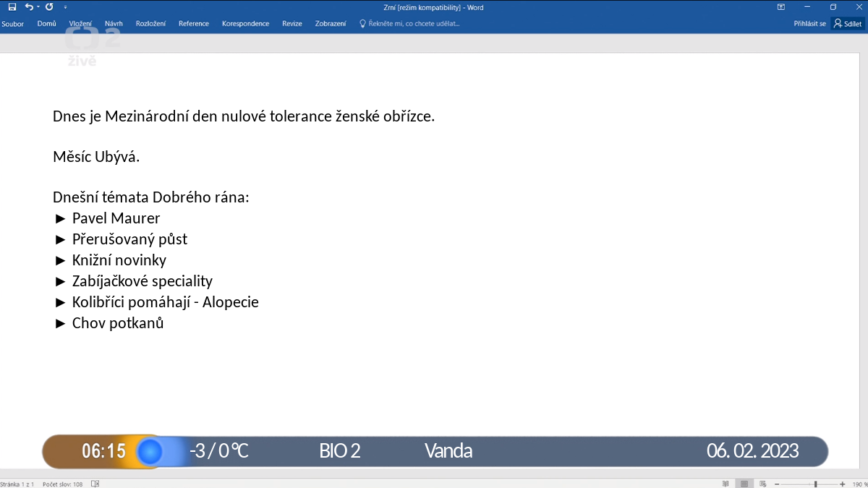This screenshot has height=488, width=868.
Task: Click the Počet slov: 108 word count
Action: [x=62, y=484]
